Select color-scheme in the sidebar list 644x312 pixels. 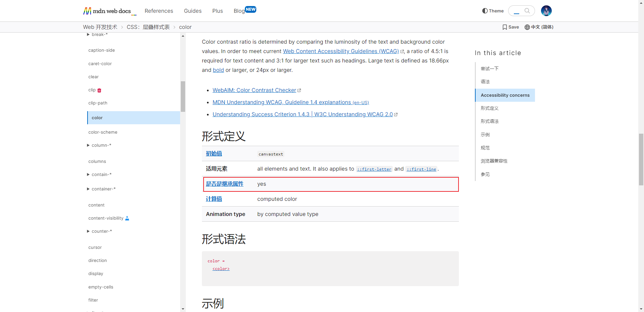tap(103, 132)
